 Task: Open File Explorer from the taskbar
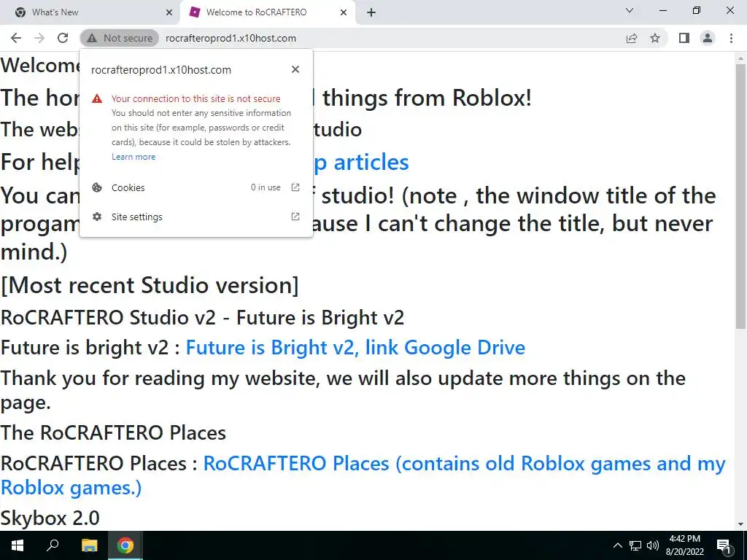(x=89, y=545)
